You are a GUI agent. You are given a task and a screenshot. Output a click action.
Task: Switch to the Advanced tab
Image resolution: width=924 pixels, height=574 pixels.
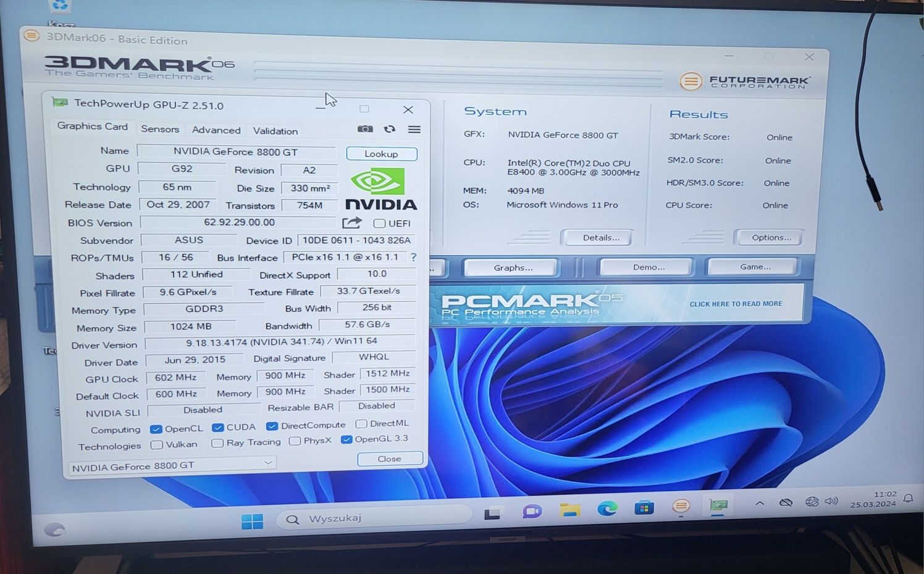(x=216, y=130)
